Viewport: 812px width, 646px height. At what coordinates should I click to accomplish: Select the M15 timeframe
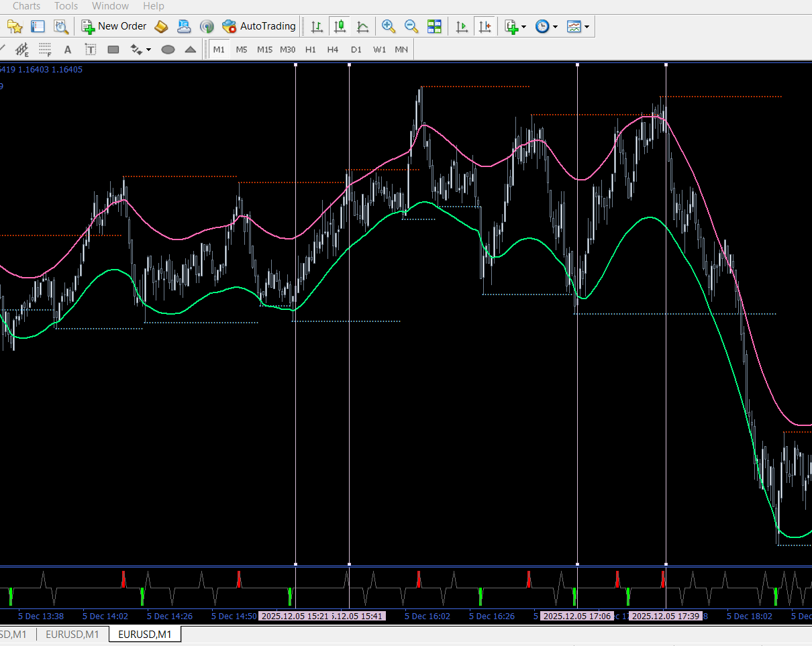pos(264,50)
